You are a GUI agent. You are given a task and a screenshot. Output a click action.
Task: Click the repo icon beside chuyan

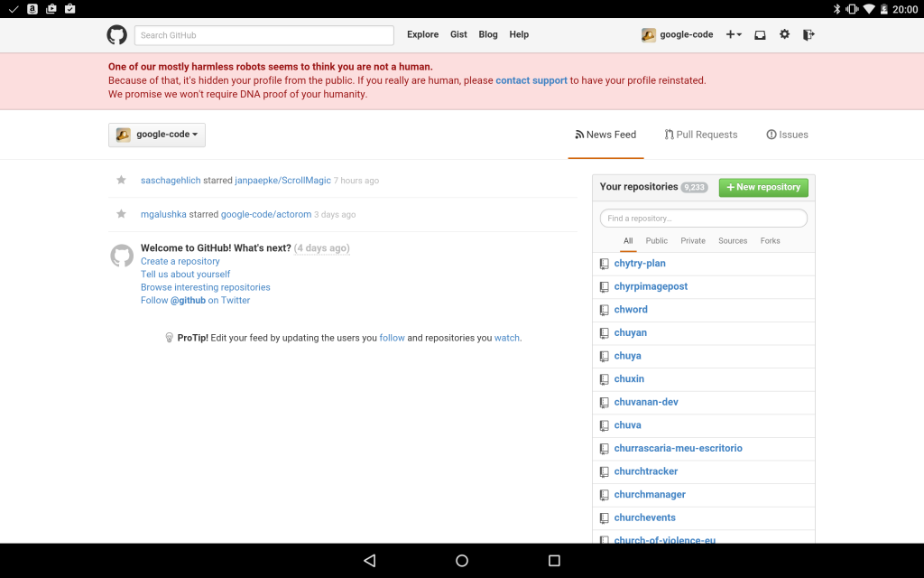[x=604, y=333]
